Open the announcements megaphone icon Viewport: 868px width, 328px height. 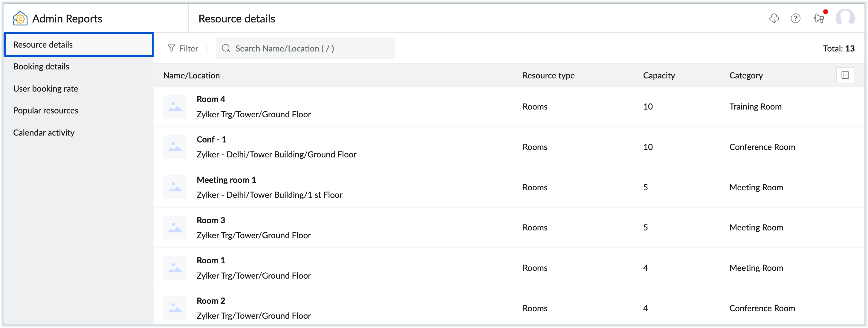tap(819, 18)
